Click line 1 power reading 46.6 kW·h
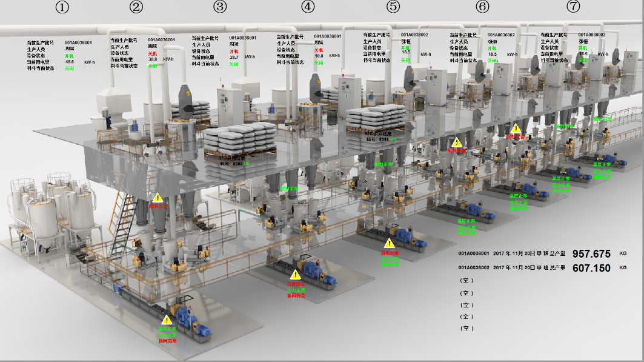 tap(69, 62)
